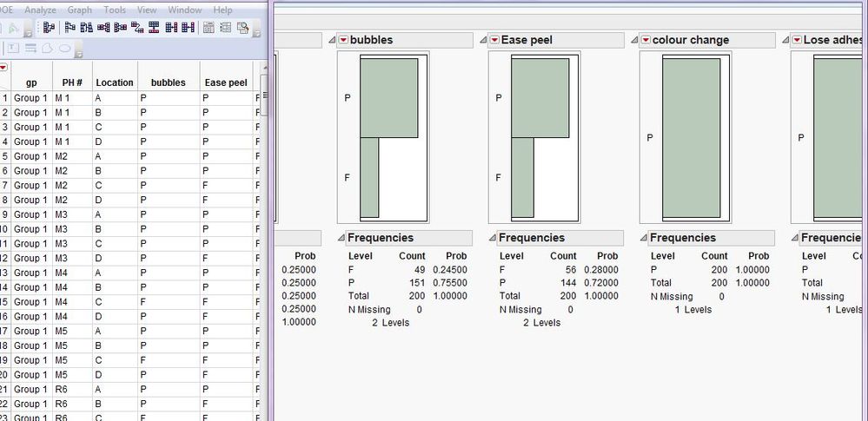Screen dimensions: 868x421
Task: Click Ease peel F probability 0.28000
Action: pos(601,270)
